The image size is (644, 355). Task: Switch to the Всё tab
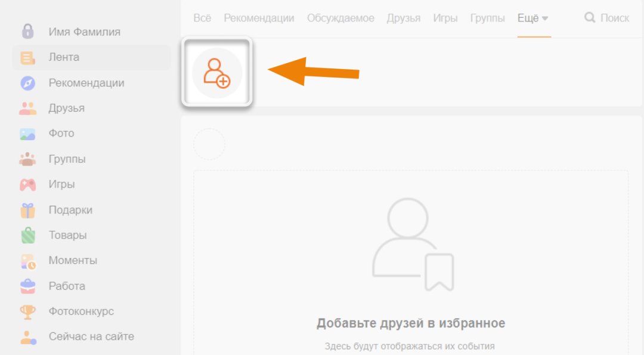(x=202, y=18)
